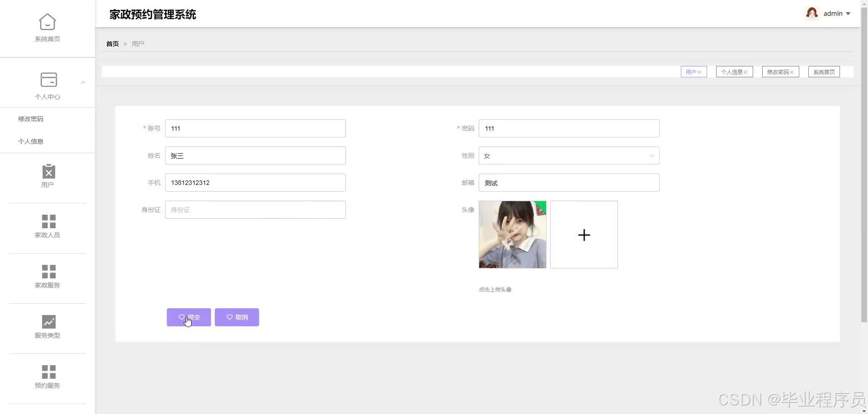Cancel editing with 取消 button
Viewport: 868px width, 414px height.
237,317
